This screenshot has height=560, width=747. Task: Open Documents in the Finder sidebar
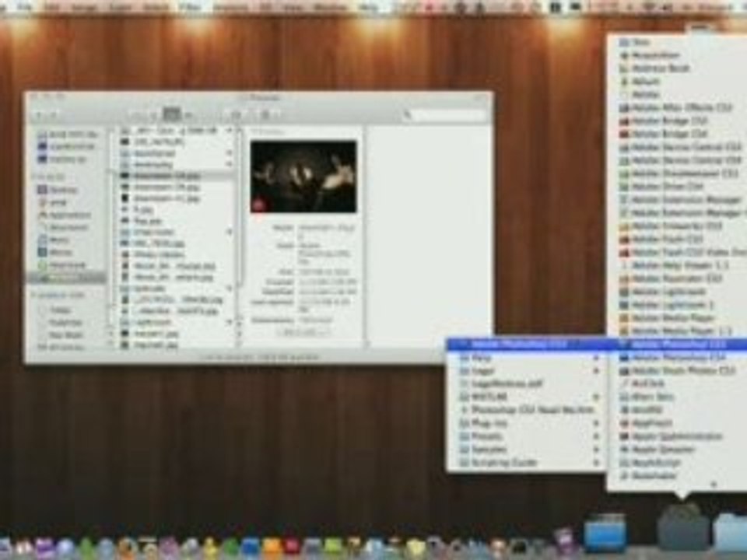click(x=64, y=227)
